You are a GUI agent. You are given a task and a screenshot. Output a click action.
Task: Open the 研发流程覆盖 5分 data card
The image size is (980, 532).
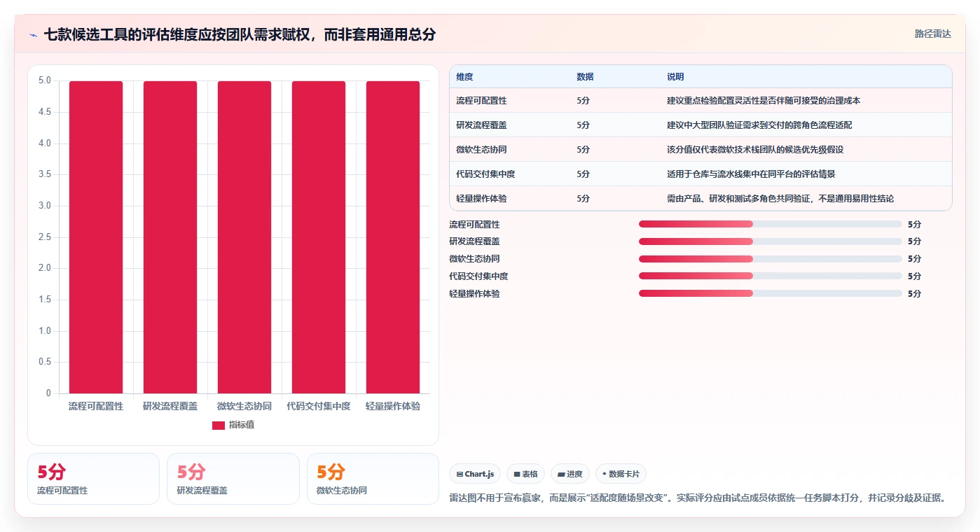233,479
